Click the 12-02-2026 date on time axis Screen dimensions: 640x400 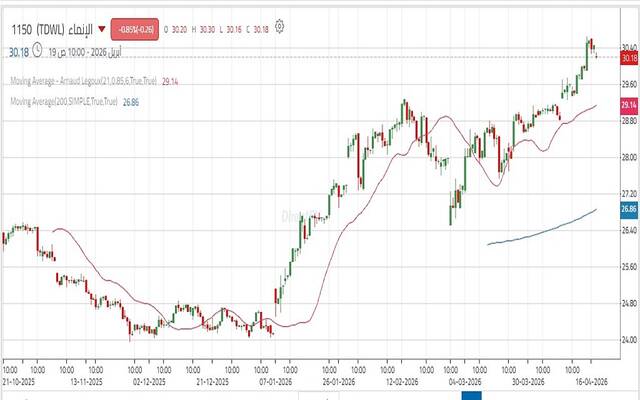click(403, 381)
